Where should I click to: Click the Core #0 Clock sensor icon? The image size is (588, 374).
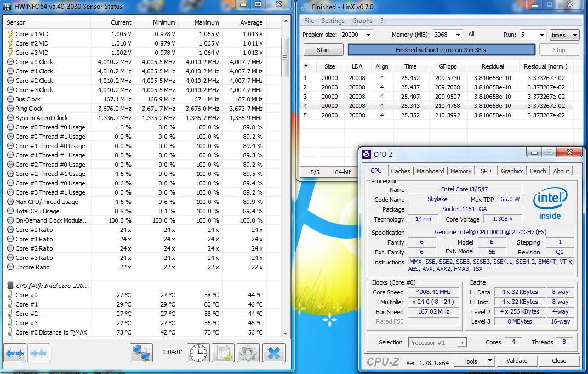[x=10, y=62]
